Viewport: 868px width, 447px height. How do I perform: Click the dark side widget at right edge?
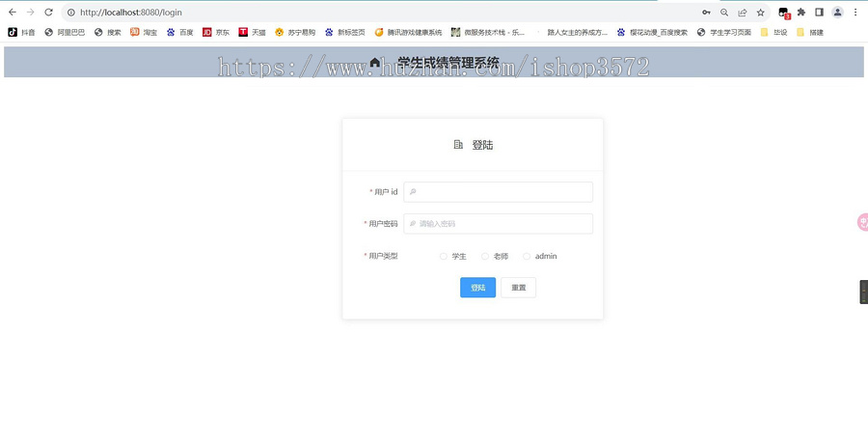click(x=863, y=292)
